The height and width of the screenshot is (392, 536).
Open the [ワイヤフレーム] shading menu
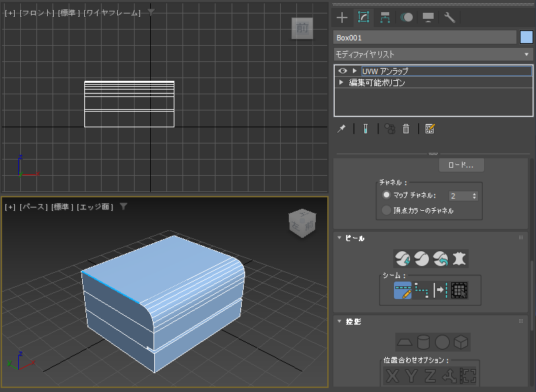pos(112,13)
